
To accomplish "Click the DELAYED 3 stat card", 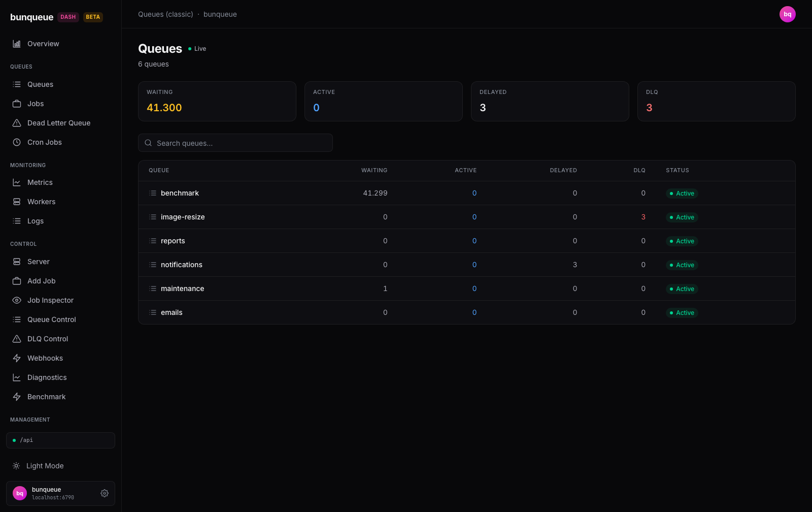I will (550, 101).
